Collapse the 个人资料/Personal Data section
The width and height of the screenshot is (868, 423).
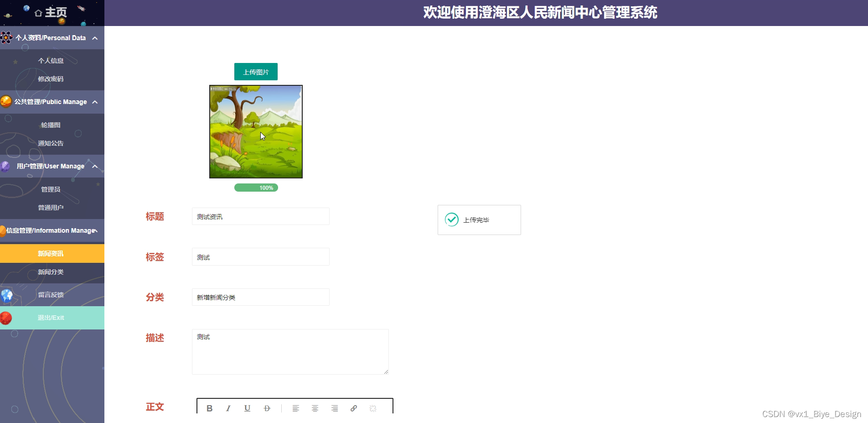(95, 38)
